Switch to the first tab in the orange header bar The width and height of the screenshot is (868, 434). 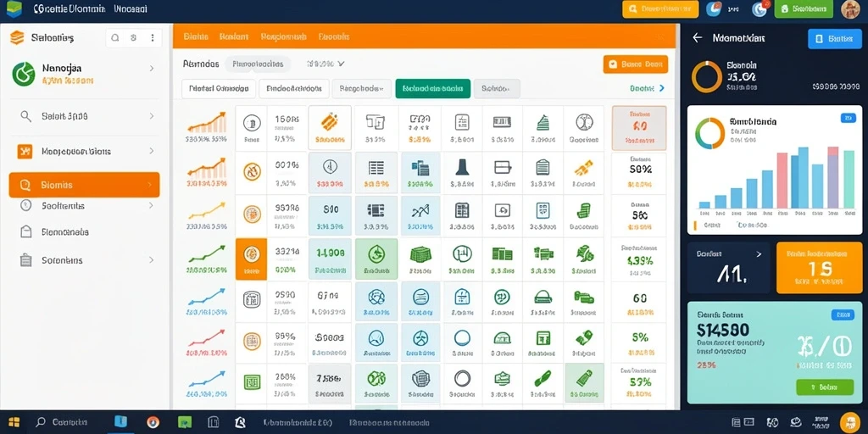(x=196, y=37)
